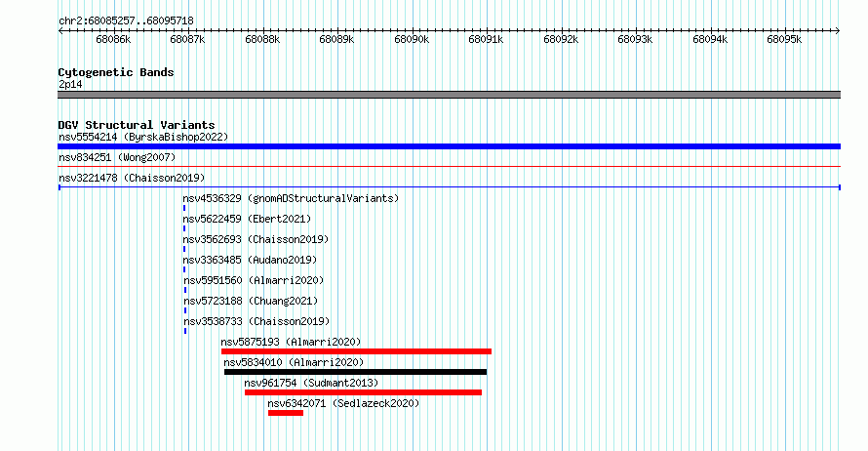
Task: Open variant nsv3562693 (Chaisson2019) label
Action: pos(256,240)
